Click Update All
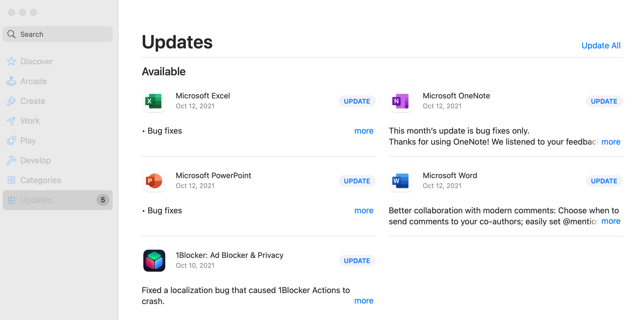This screenshot has height=320, width=644. coord(601,45)
